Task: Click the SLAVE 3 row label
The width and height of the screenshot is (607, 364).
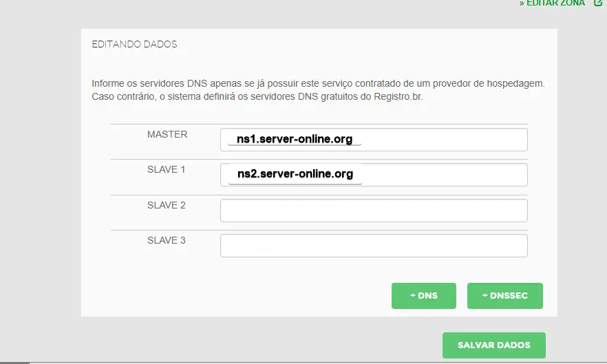Action: coord(167,240)
